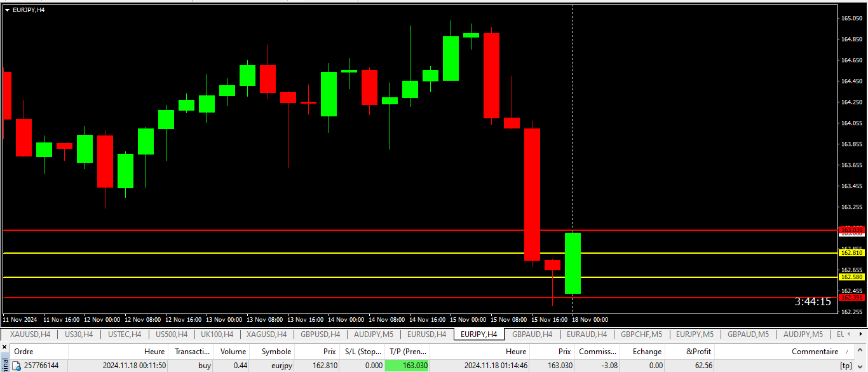Image resolution: width=868 pixels, height=372 pixels.
Task: Go to the GBPUSD,H4 chart tab
Action: pyautogui.click(x=321, y=334)
